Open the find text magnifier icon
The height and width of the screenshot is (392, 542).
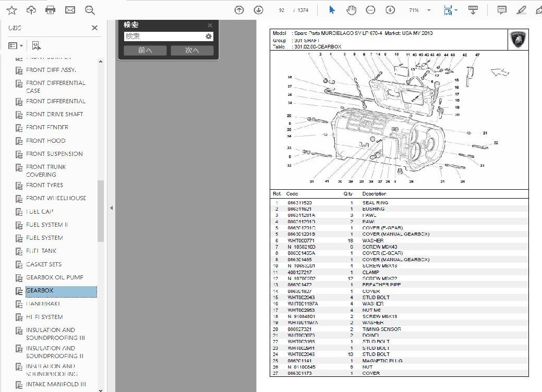coord(90,10)
